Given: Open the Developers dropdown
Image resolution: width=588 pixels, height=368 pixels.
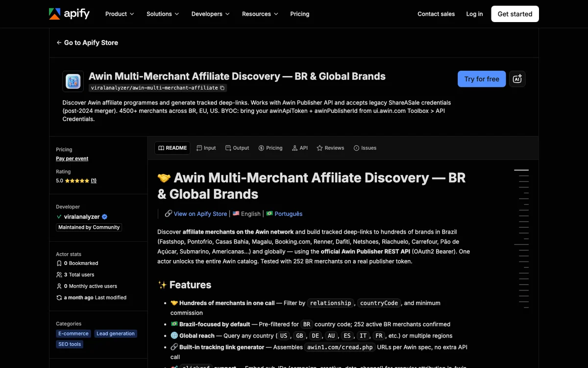Looking at the screenshot, I should point(211,14).
